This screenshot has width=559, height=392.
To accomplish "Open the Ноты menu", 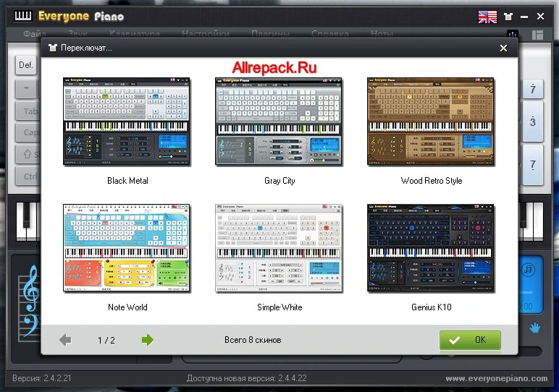I will pos(382,34).
